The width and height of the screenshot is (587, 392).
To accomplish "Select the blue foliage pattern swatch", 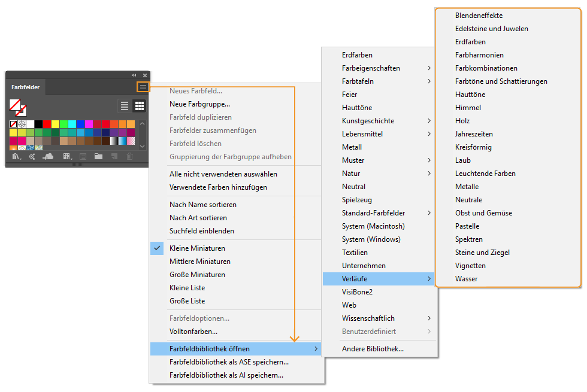I will pos(31,148).
